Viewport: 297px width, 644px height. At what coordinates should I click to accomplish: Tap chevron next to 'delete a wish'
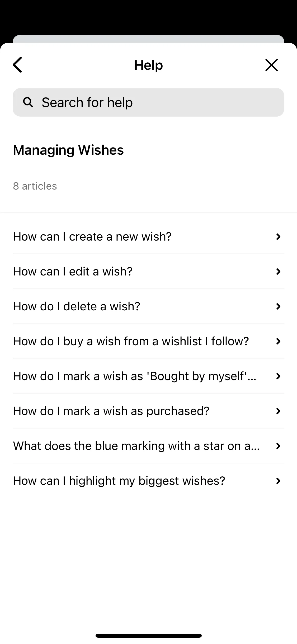point(278,306)
